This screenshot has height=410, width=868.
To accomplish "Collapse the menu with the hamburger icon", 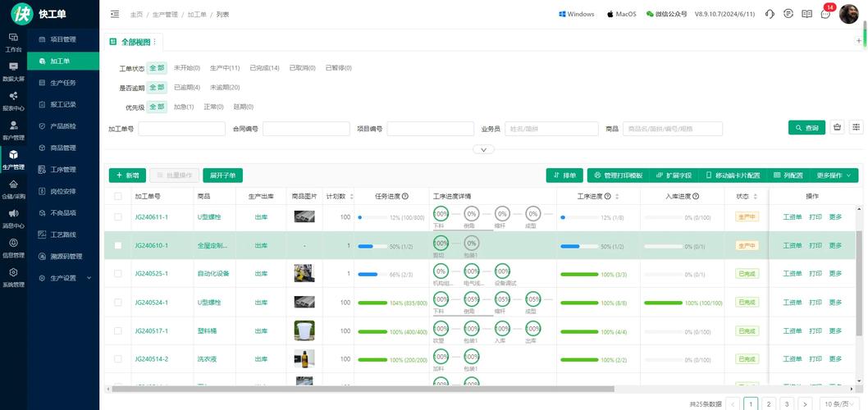I will pyautogui.click(x=115, y=14).
